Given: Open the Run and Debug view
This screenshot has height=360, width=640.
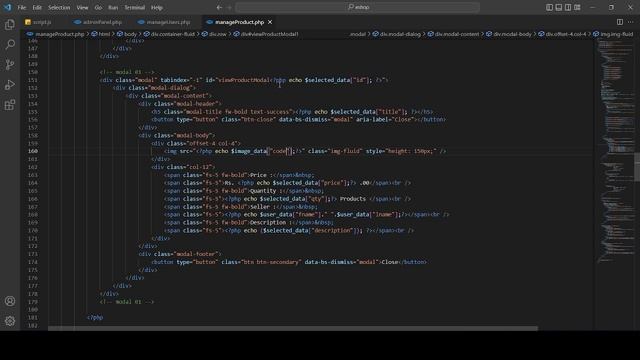Looking at the screenshot, I should point(10,84).
